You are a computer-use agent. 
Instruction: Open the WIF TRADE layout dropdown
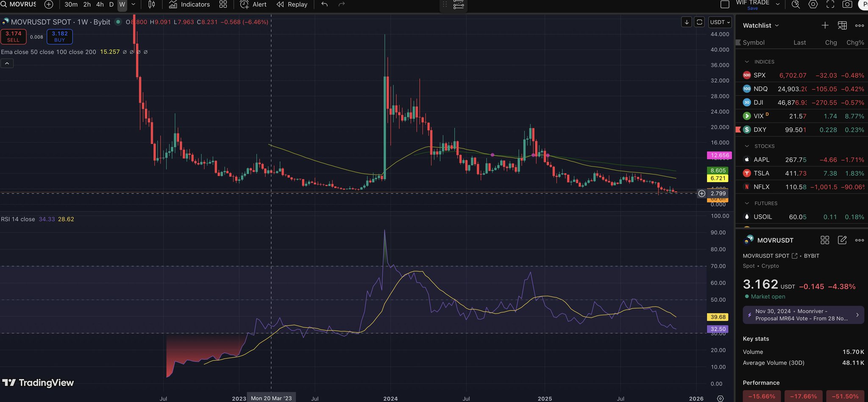pyautogui.click(x=778, y=4)
